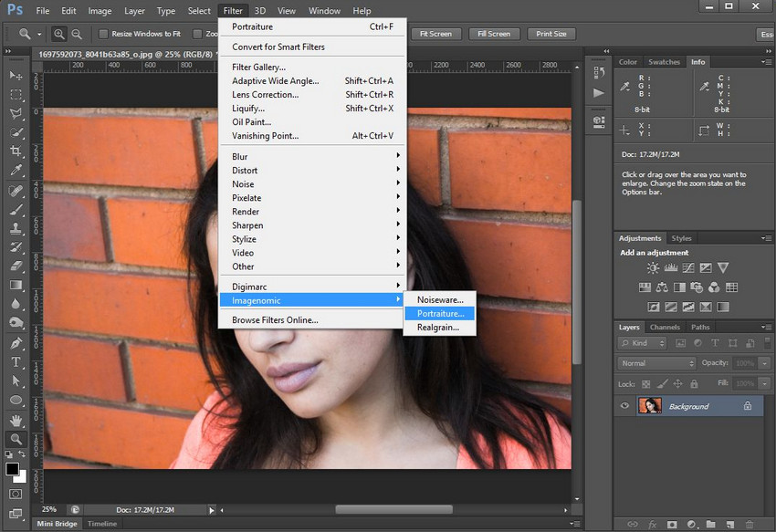Open the Mini Bridge tab
Image resolution: width=776 pixels, height=532 pixels.
(57, 524)
